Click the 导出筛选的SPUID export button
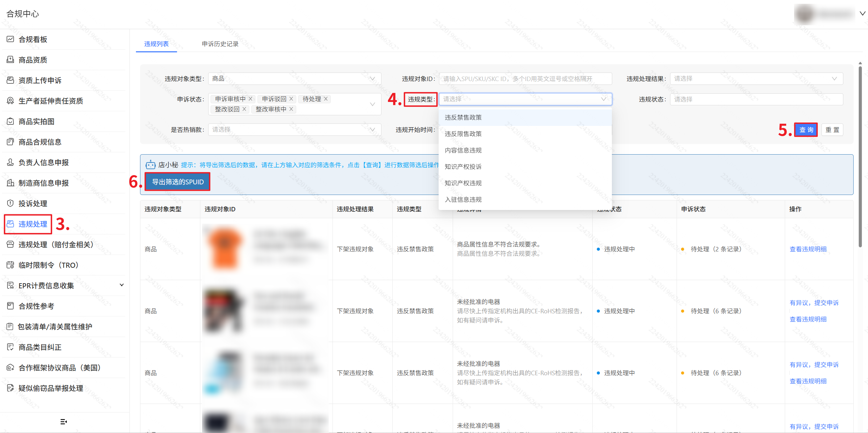This screenshot has height=433, width=868. (178, 182)
